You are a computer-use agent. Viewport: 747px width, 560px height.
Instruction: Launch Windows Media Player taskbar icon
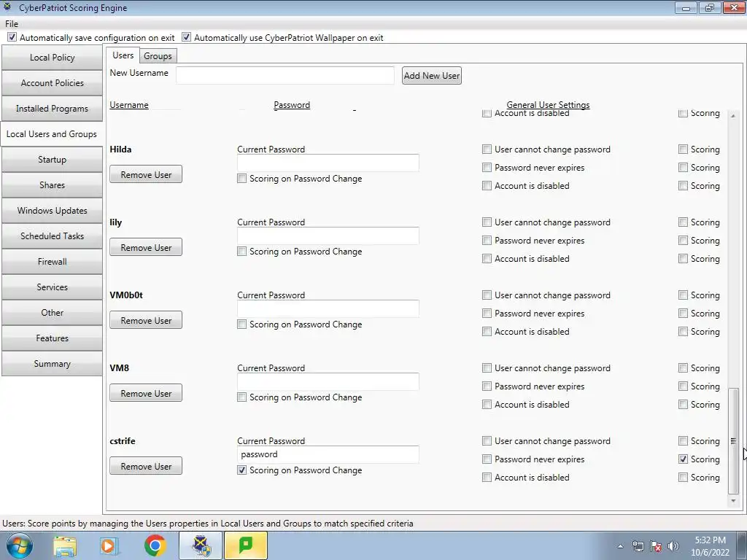point(109,545)
